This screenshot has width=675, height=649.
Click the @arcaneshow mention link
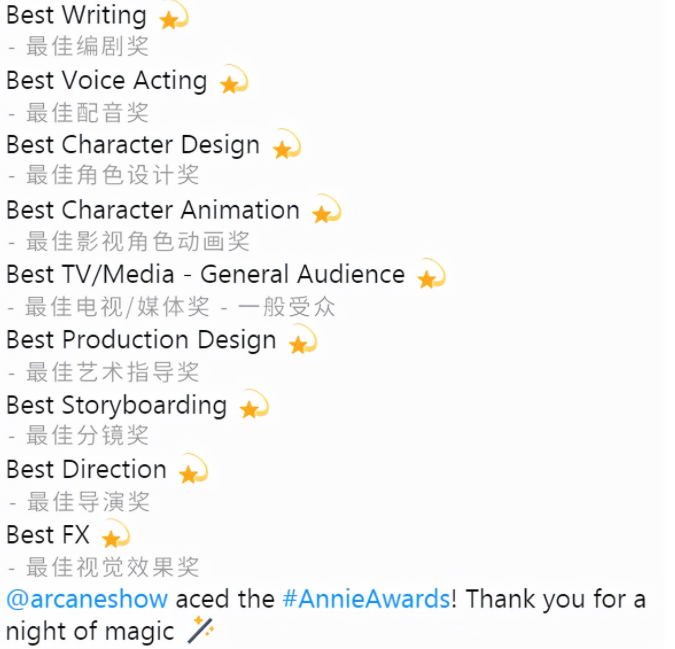pyautogui.click(x=87, y=599)
